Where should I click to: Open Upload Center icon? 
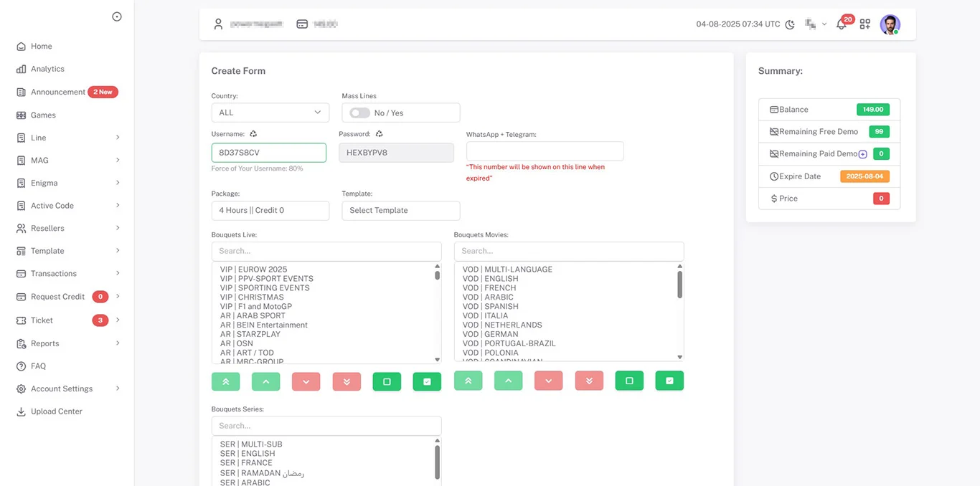[x=22, y=411]
